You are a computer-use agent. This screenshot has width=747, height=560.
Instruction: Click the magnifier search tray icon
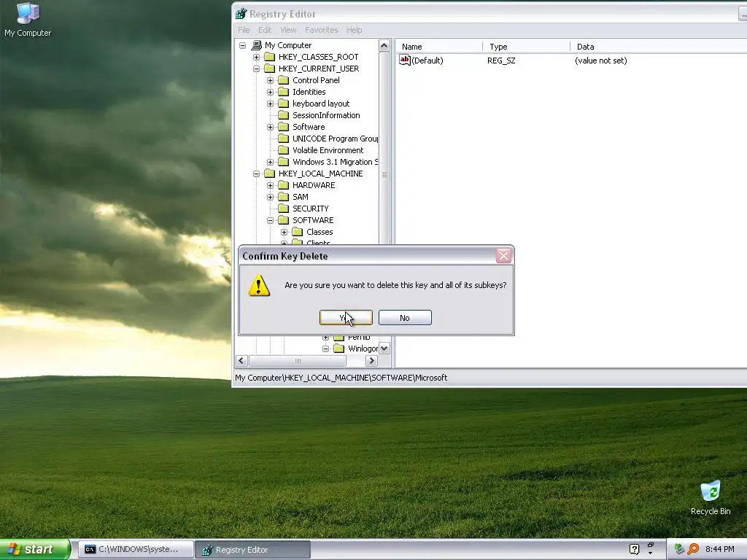[693, 549]
